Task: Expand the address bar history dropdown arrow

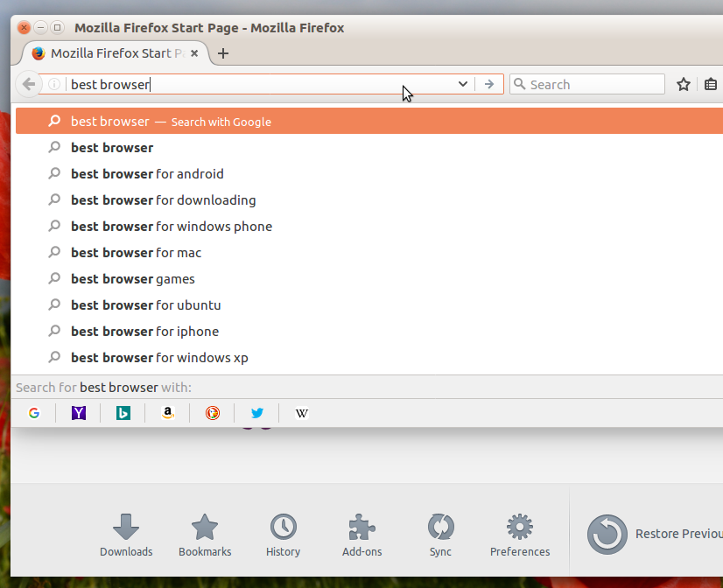Action: [x=462, y=84]
